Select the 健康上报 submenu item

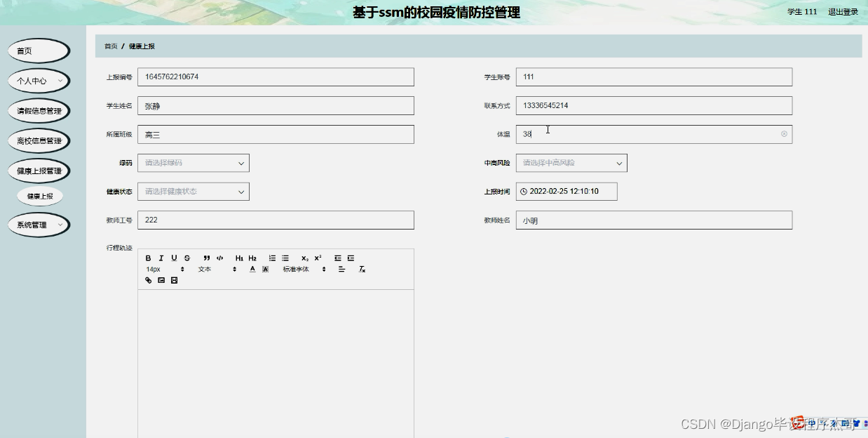(x=40, y=197)
